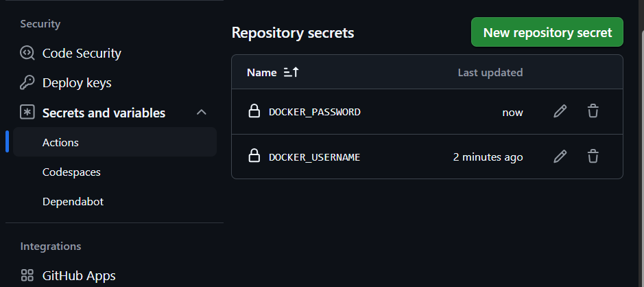Viewport: 644px width, 287px height.
Task: Click the Code Security shield icon
Action: [x=27, y=53]
